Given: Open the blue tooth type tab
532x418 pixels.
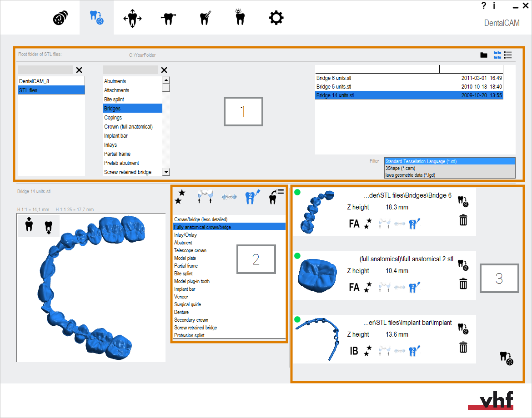Looking at the screenshot, I should [252, 197].
